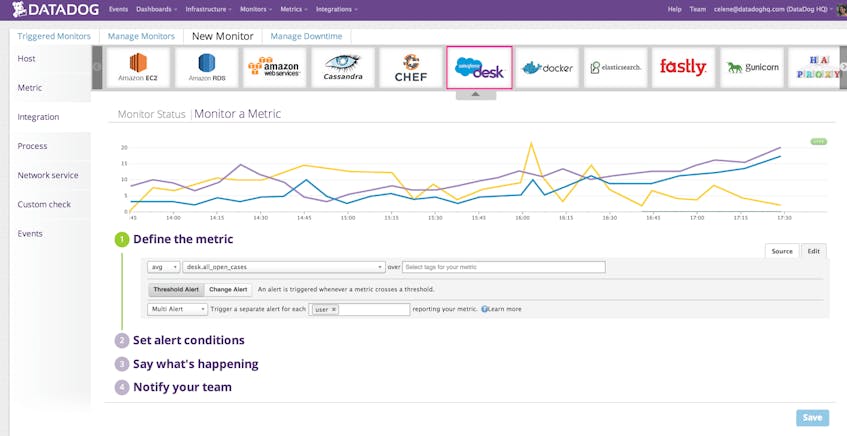
Task: Remove the user tag chip
Action: (334, 310)
